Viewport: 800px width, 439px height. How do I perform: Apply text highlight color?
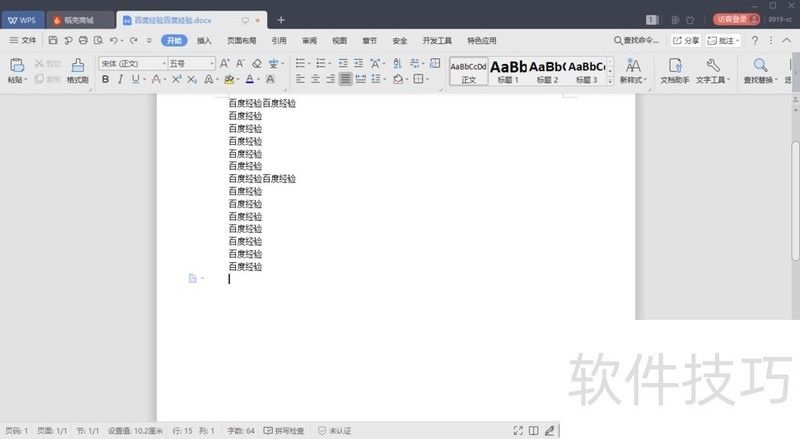tap(229, 79)
